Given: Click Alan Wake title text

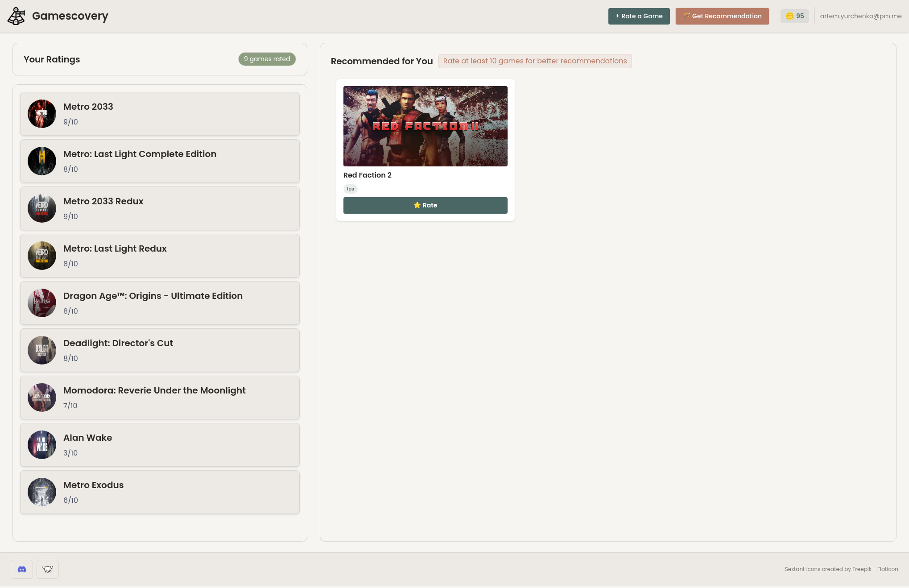Looking at the screenshot, I should (x=87, y=438).
